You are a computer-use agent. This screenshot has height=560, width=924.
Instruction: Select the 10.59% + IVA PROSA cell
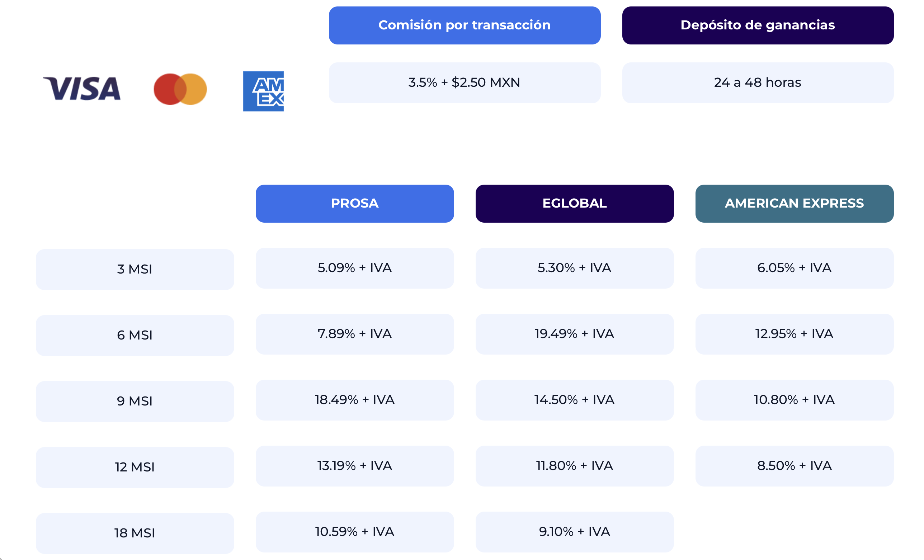pos(354,532)
